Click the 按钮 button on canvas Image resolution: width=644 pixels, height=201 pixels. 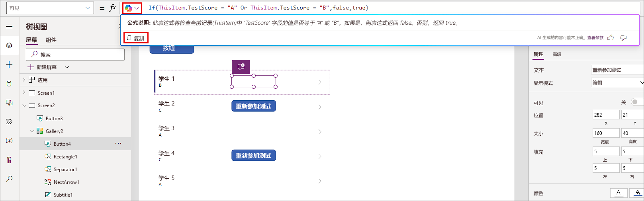[172, 49]
